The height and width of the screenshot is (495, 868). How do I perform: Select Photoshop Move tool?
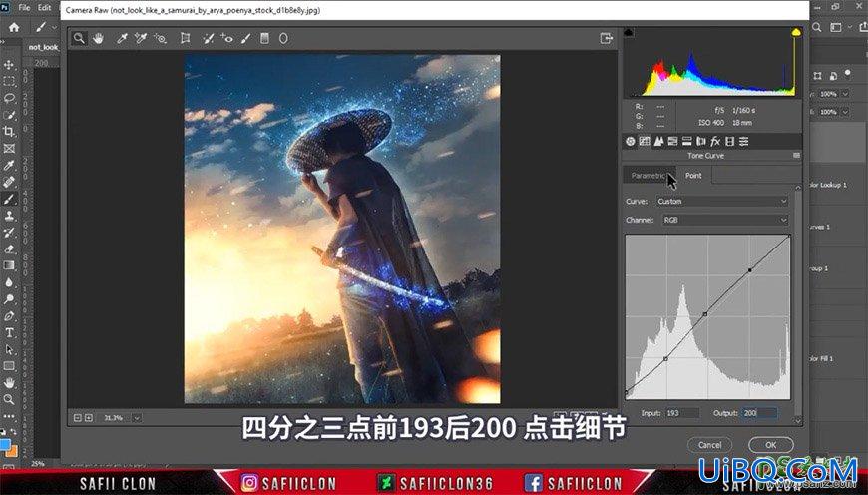point(9,65)
